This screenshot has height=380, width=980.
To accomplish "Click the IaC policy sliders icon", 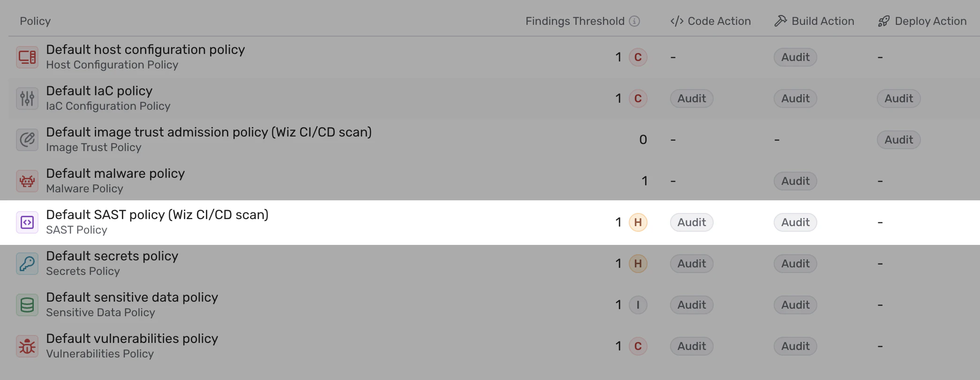I will pos(27,99).
